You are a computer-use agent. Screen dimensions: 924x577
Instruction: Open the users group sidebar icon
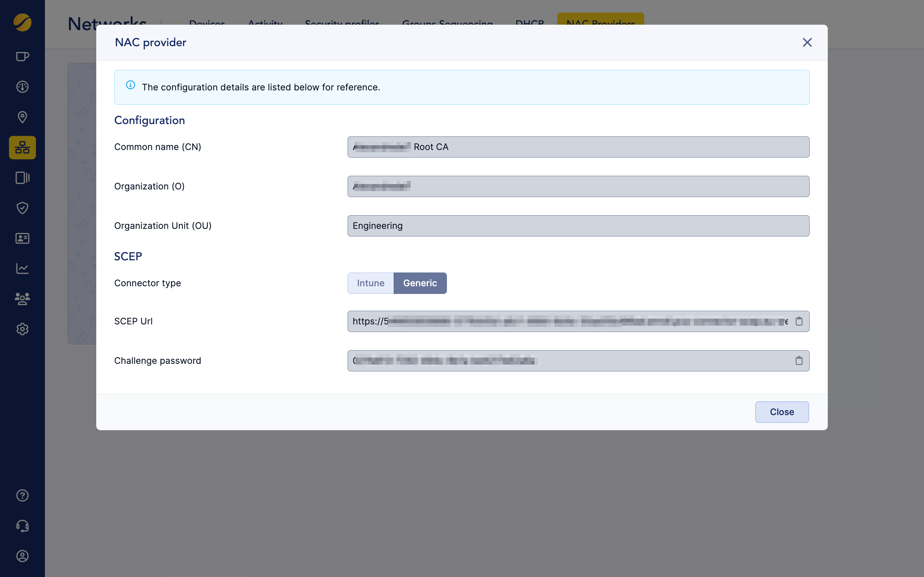[x=22, y=298]
